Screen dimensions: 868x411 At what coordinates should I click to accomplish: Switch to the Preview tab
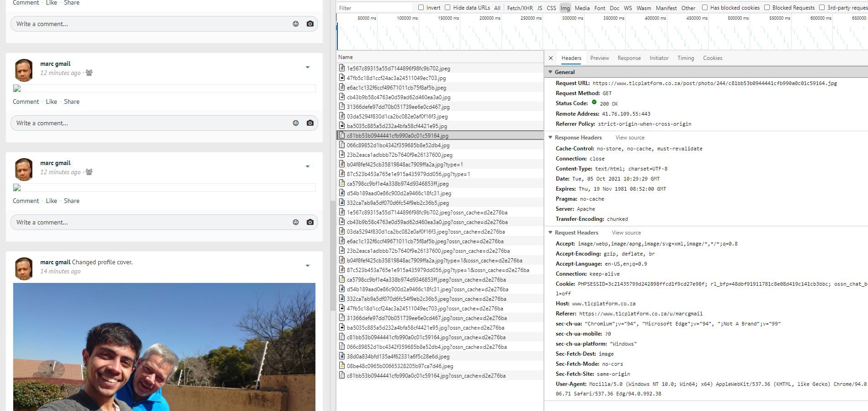tap(599, 58)
